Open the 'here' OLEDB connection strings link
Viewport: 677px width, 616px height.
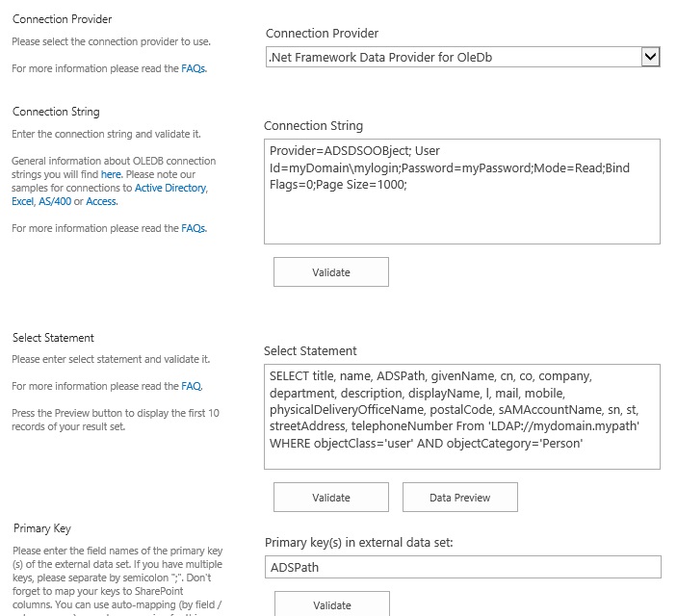coord(111,174)
